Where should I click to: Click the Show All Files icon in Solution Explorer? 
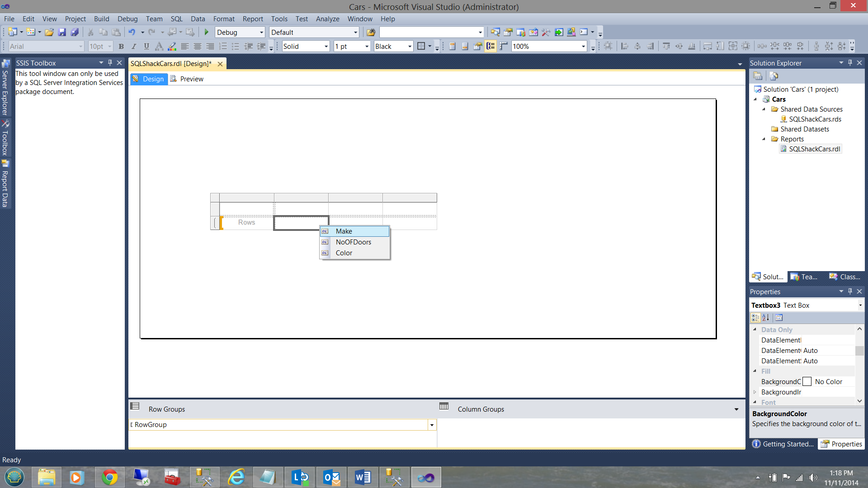[x=774, y=76]
